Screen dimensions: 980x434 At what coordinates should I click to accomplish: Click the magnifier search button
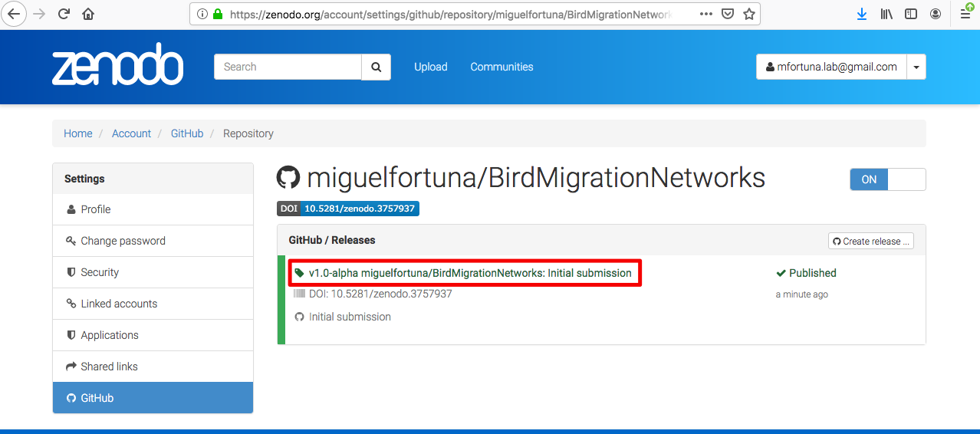(x=377, y=67)
